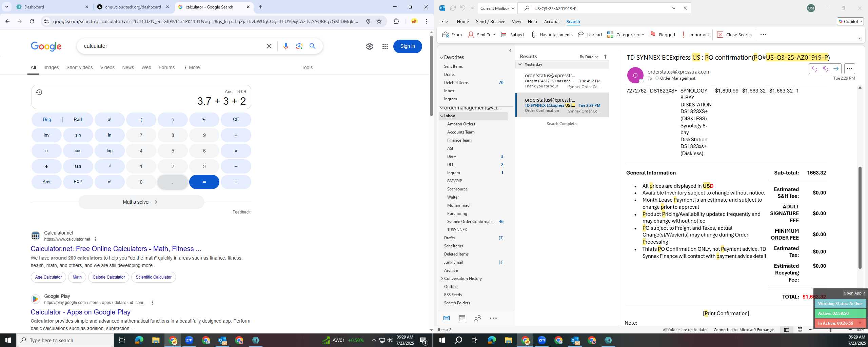Open ribbon overflow ellipsis in Outlook Search tab
868x347 pixels.
(x=763, y=35)
